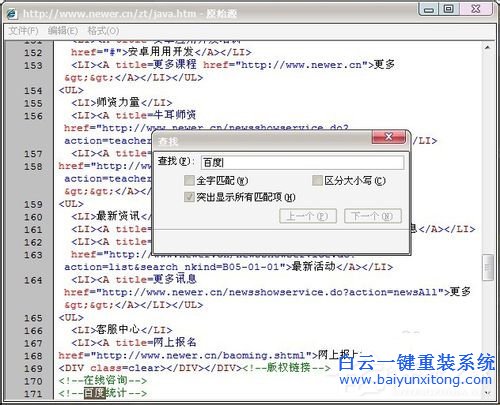Toggle 突出显示所有匹配项 checkbox
The image size is (500, 405).
(x=189, y=197)
